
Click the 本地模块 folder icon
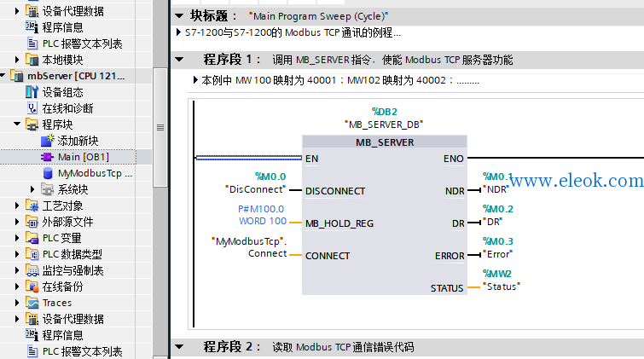[32, 60]
